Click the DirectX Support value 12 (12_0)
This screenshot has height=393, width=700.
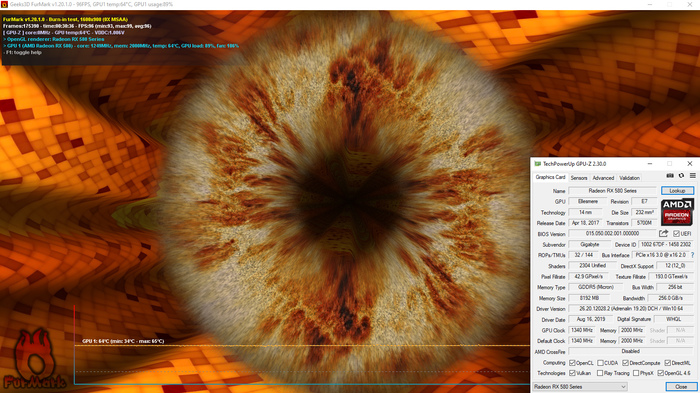tap(675, 266)
